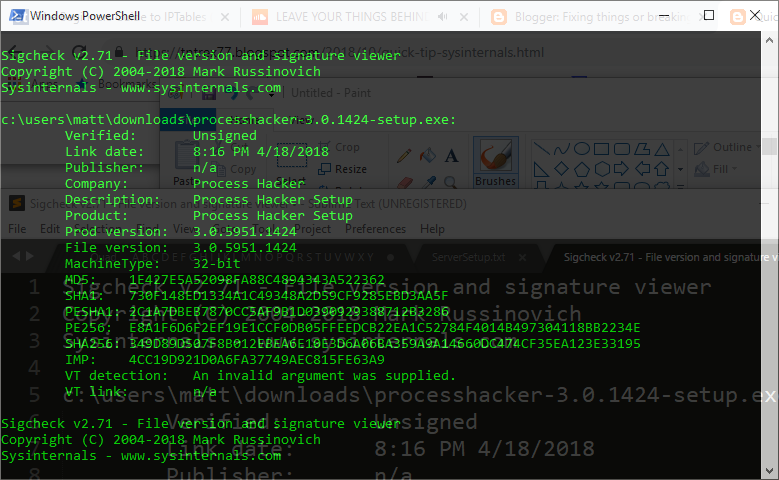Click the '8:16 PM 4/18/2018' Link date value
The width and height of the screenshot is (779, 480).
coord(260,151)
